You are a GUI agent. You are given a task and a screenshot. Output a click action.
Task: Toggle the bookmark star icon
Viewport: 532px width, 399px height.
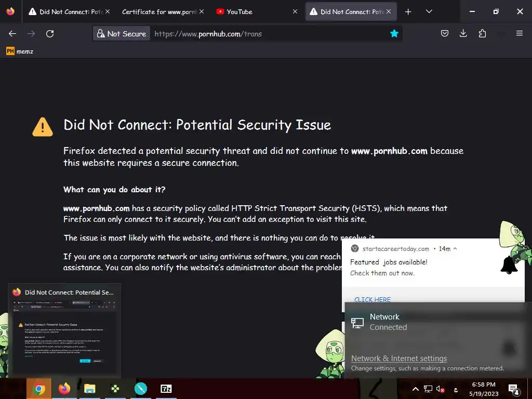[394, 33]
